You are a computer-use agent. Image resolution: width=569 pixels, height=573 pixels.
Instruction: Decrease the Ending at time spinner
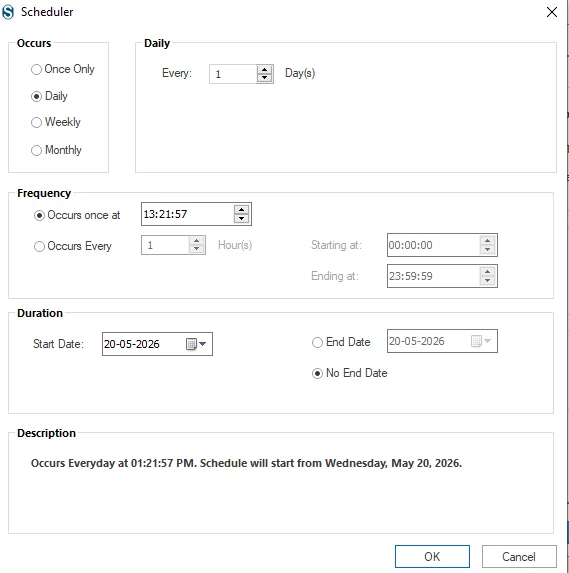pos(488,280)
